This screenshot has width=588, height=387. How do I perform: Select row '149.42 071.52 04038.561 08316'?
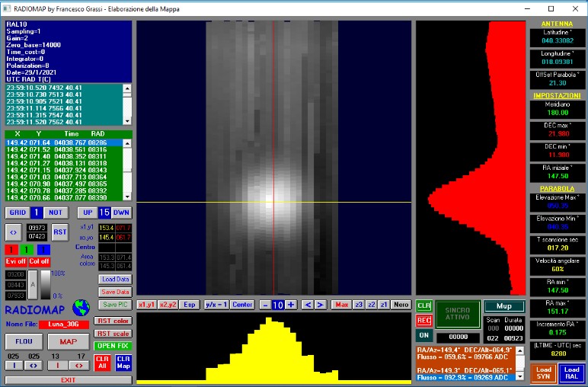64,149
